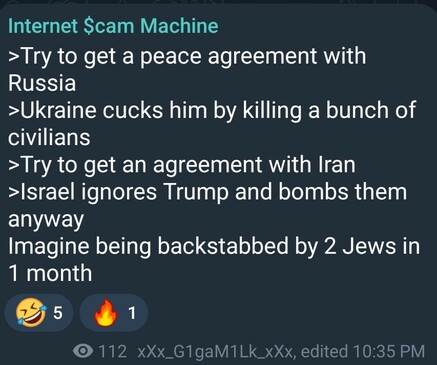Screen dimensions: 437x365
Task: Click the number 1 beside fire emoji
Action: (x=132, y=313)
